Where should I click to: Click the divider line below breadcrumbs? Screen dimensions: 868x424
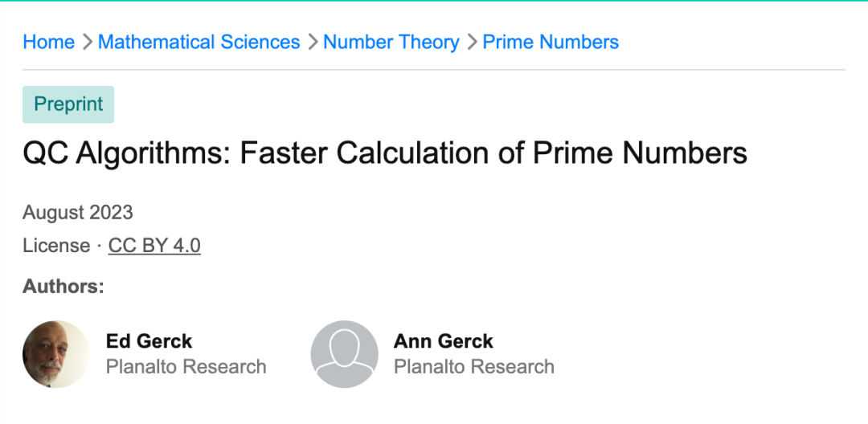click(434, 70)
